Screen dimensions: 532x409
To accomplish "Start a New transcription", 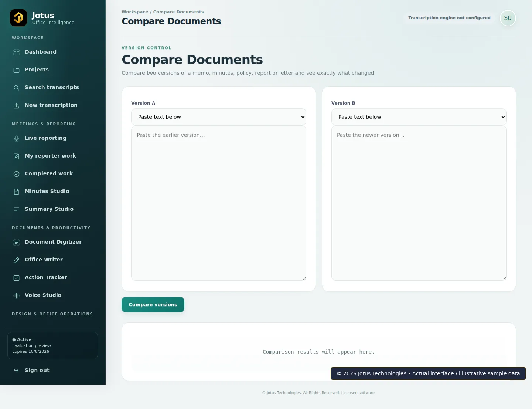I will [53, 105].
